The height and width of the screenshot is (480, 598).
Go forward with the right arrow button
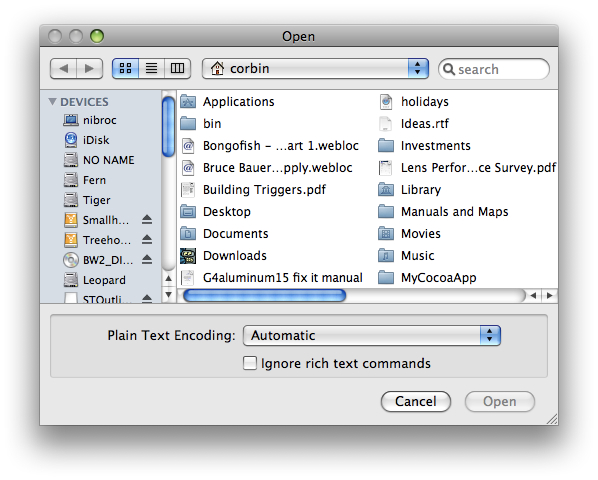coord(90,69)
